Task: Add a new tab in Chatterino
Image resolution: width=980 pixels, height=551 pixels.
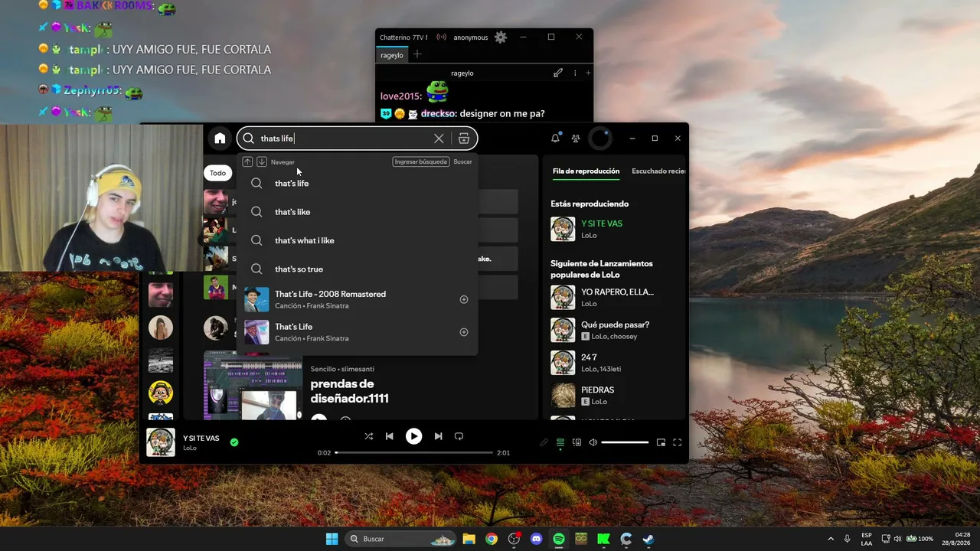Action: [417, 54]
